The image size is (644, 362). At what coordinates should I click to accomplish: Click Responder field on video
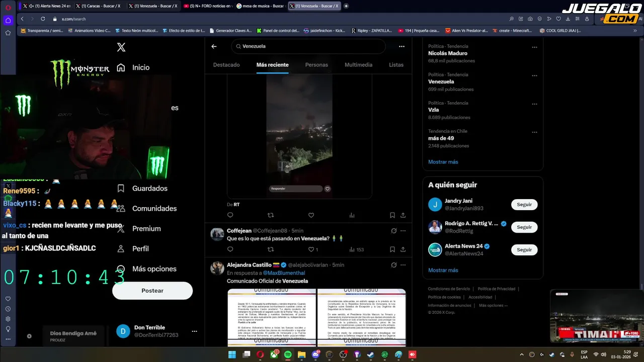[x=296, y=189]
